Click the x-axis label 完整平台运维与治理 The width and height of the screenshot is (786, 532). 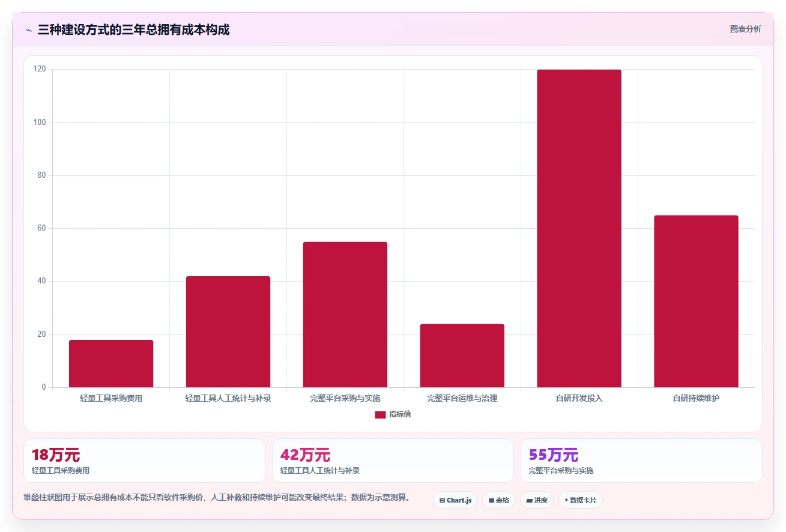[462, 398]
